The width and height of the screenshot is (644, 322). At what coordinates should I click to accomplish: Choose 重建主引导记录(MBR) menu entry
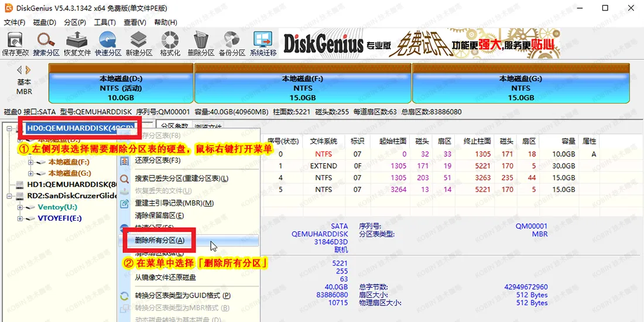pos(188,203)
